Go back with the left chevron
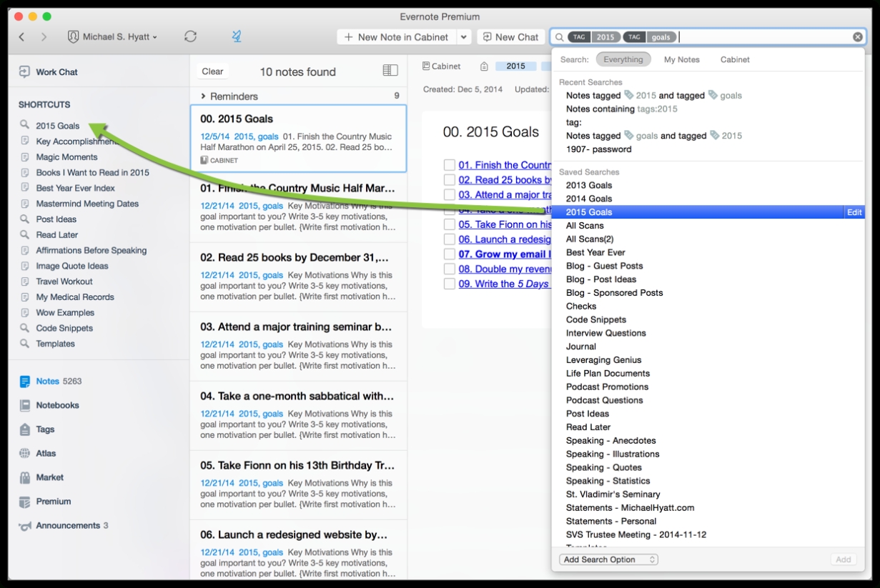Screen dimensions: 880x588 [21, 37]
